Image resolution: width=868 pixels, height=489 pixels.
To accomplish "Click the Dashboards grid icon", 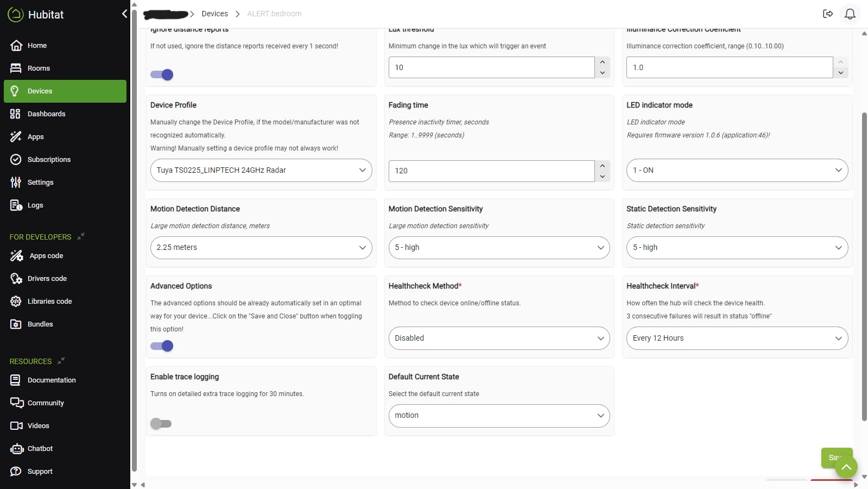I will pyautogui.click(x=15, y=114).
